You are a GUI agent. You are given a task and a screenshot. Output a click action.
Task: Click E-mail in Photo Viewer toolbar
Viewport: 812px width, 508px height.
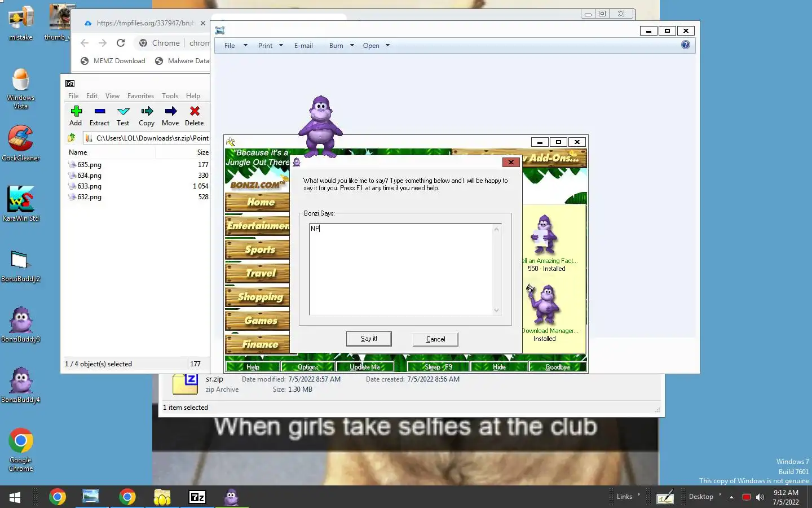click(x=303, y=46)
